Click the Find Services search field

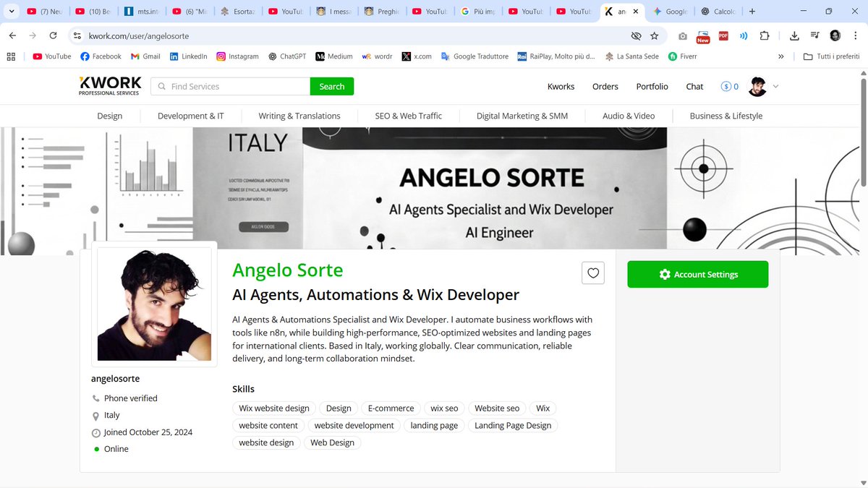tap(231, 86)
